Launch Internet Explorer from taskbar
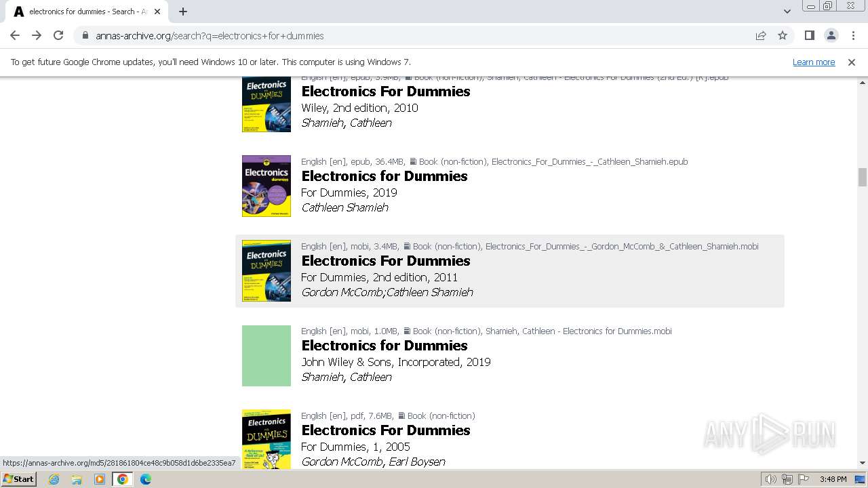The width and height of the screenshot is (868, 488). point(54,479)
